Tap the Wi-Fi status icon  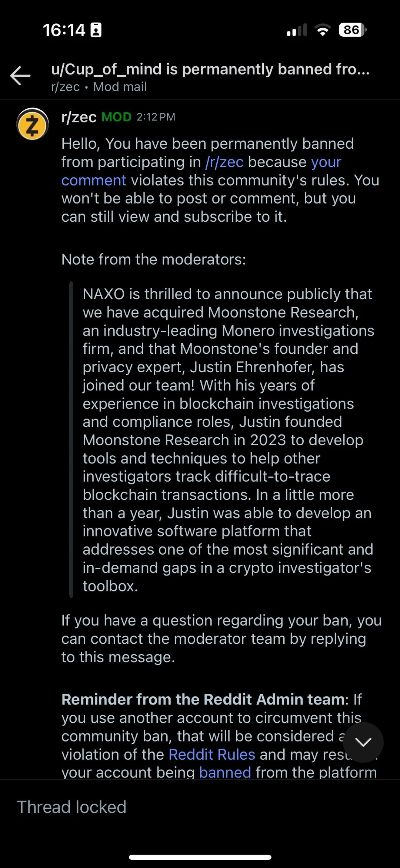[x=323, y=30]
